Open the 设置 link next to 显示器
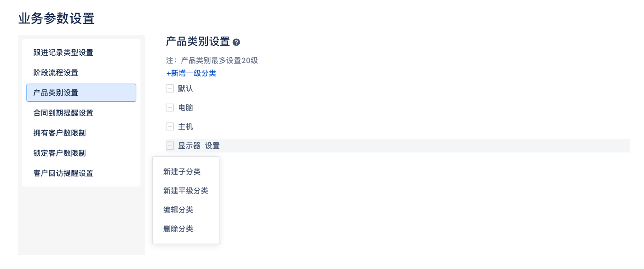The height and width of the screenshot is (269, 644). point(213,146)
